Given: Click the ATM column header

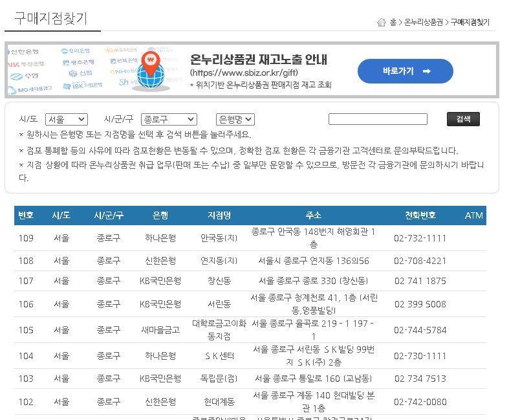Looking at the screenshot, I should [473, 216].
